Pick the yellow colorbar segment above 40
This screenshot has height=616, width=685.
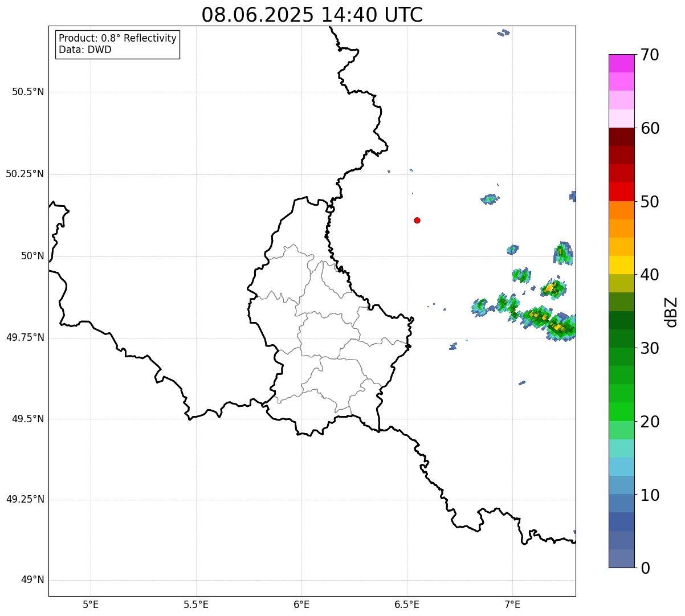tap(621, 265)
